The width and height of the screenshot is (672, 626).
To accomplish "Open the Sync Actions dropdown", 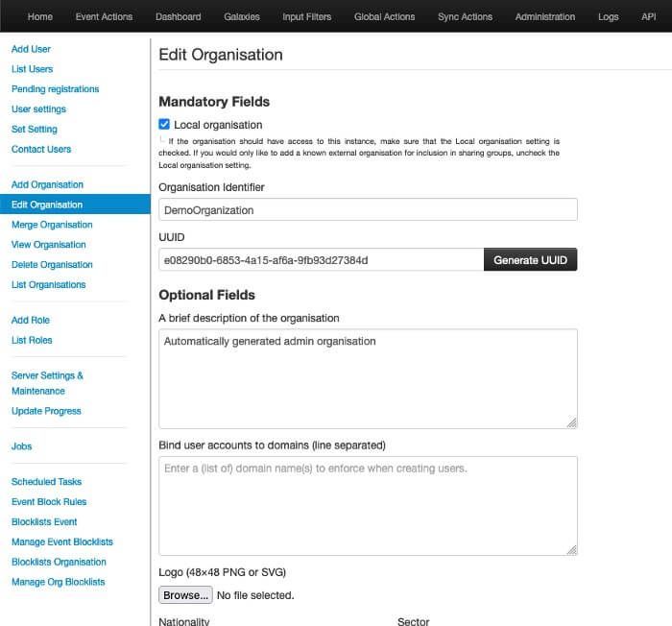I will [465, 16].
